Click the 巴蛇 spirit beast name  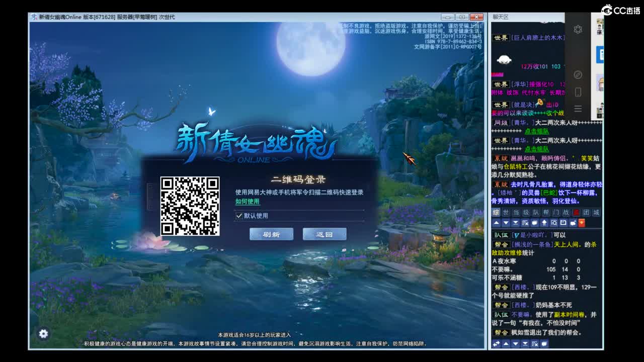(x=548, y=193)
